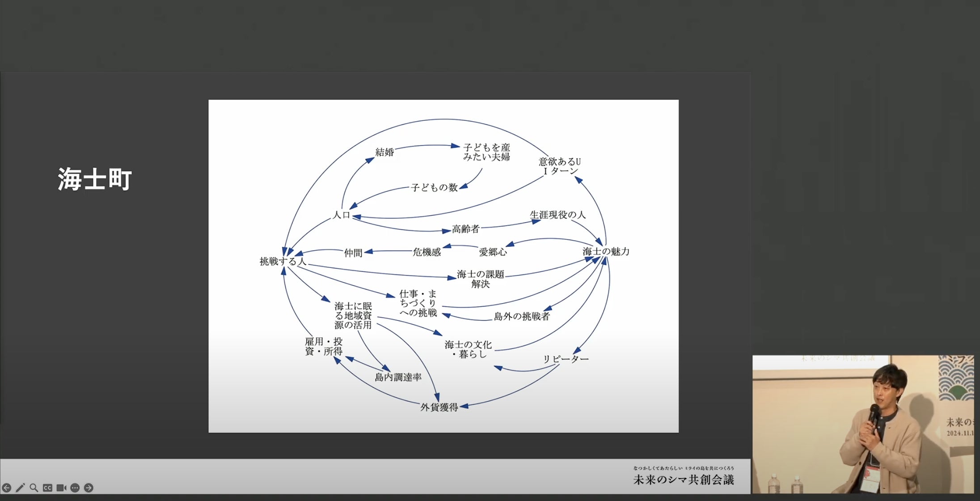Click the speaker video thumbnail
This screenshot has height=501, width=980.
[x=863, y=424]
